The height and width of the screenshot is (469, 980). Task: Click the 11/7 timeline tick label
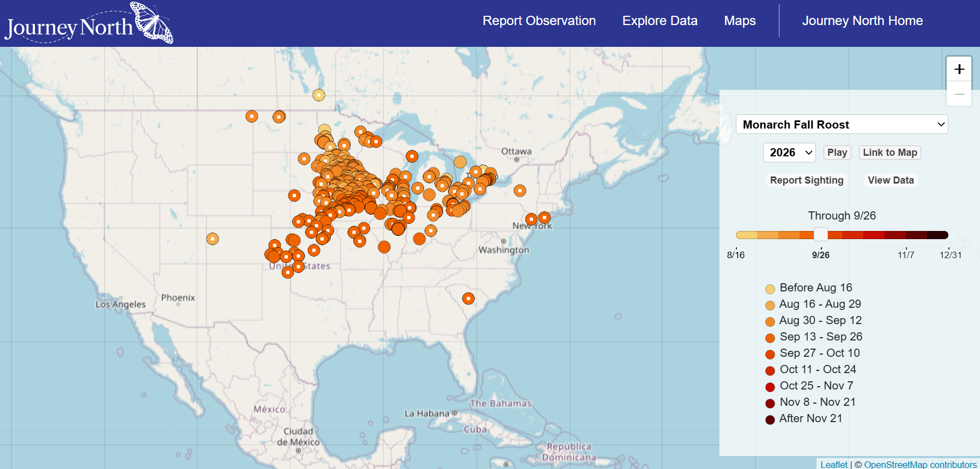[x=906, y=255]
